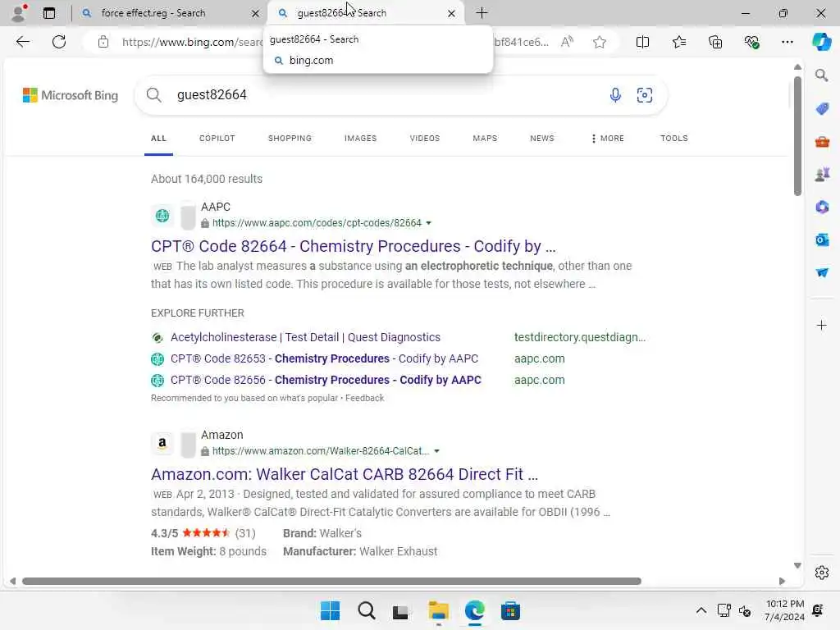The width and height of the screenshot is (840, 630).
Task: Open Settings and more ellipsis
Action: tap(787, 42)
